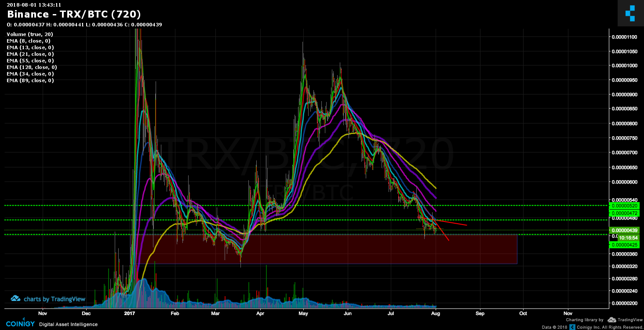Click the 0.00000600 price axis label
This screenshot has width=644, height=330.
tap(624, 182)
